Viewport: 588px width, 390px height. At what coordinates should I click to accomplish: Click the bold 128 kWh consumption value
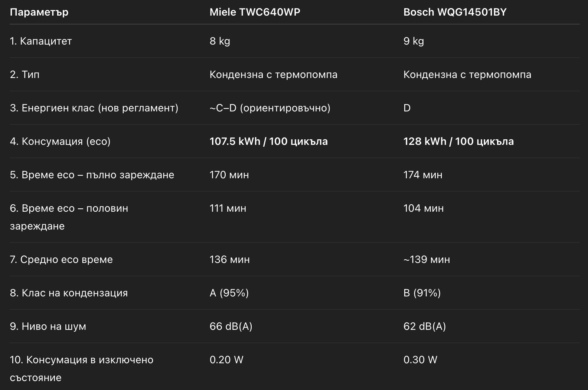[458, 142]
